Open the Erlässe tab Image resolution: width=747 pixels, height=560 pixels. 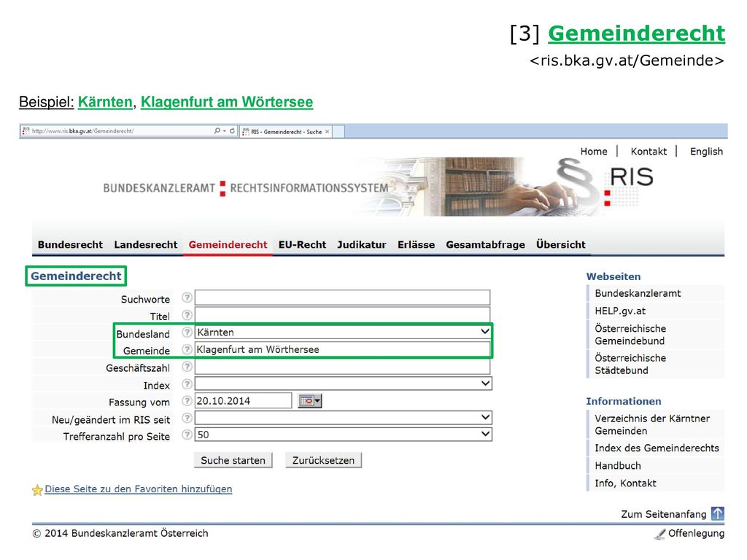[x=416, y=245]
